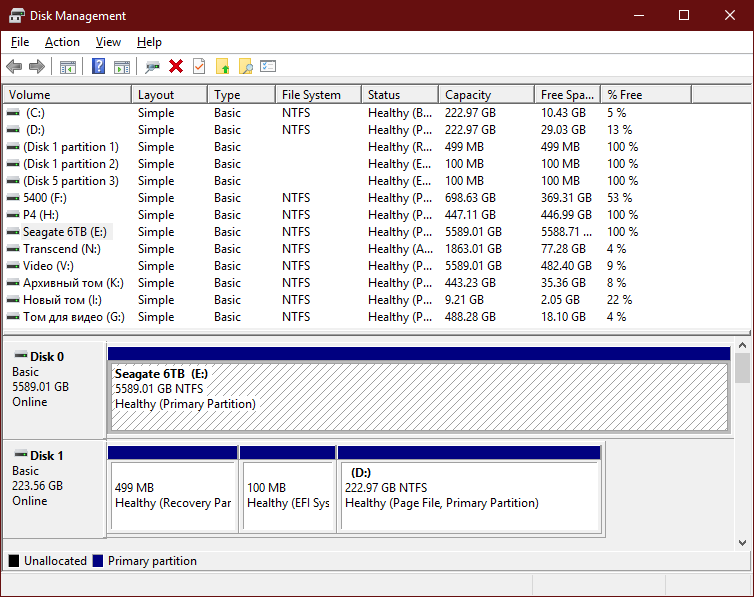The height and width of the screenshot is (597, 754).
Task: Click the Forward arrow toolbar icon
Action: point(37,66)
